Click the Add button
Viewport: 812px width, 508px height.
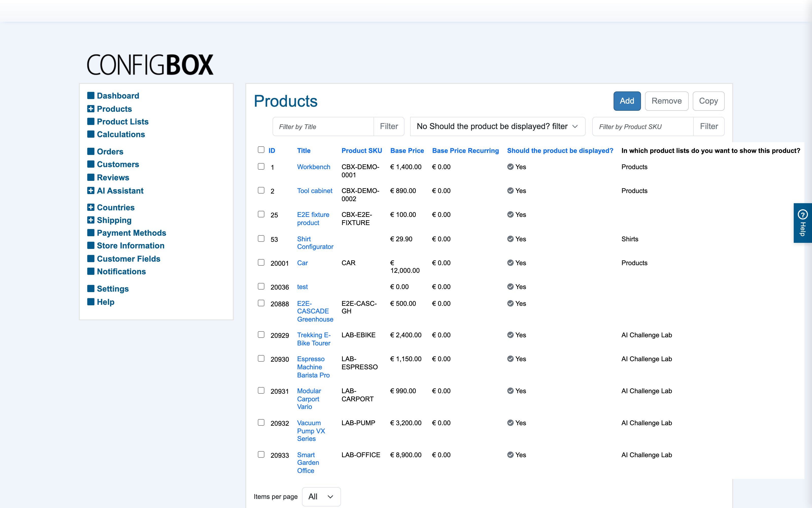(x=627, y=101)
